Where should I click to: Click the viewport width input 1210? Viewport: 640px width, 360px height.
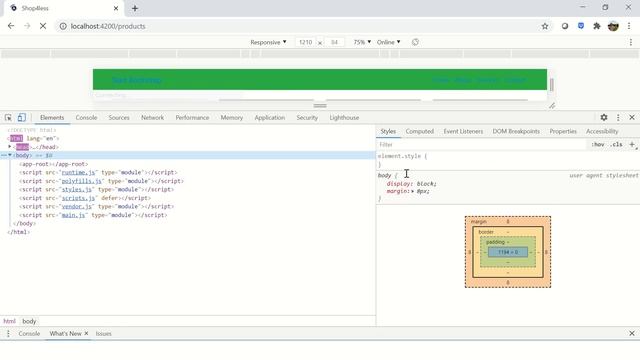click(305, 42)
